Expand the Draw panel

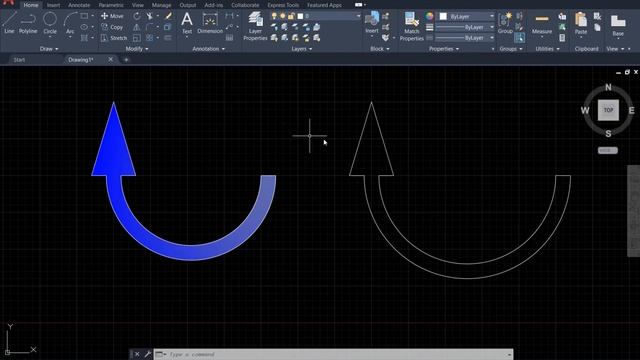pos(49,49)
